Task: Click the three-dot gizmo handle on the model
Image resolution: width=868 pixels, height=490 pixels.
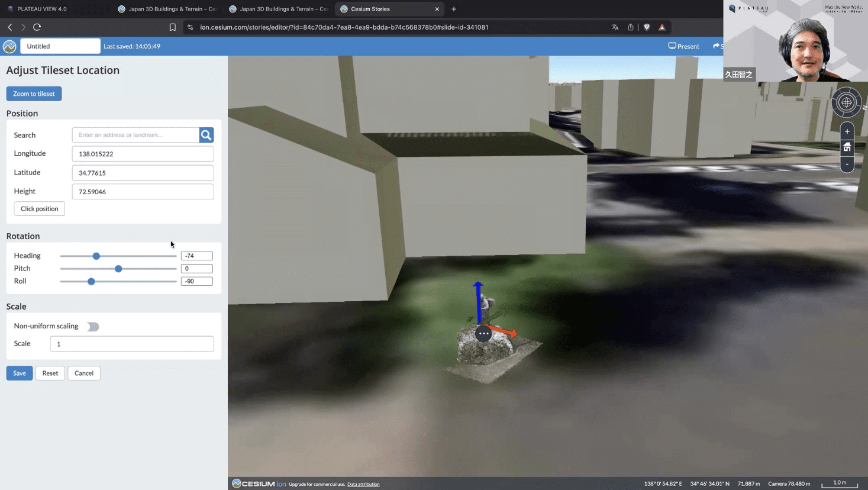Action: pyautogui.click(x=483, y=334)
